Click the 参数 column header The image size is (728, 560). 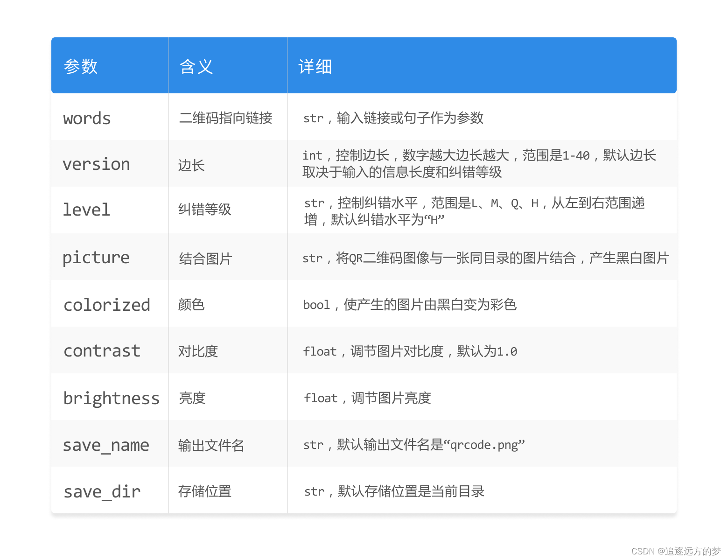tap(110, 65)
